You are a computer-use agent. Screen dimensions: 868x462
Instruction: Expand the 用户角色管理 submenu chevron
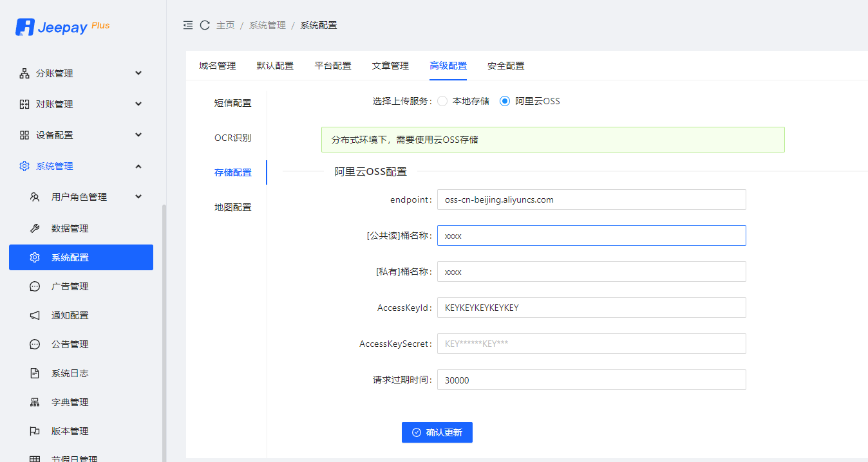138,197
